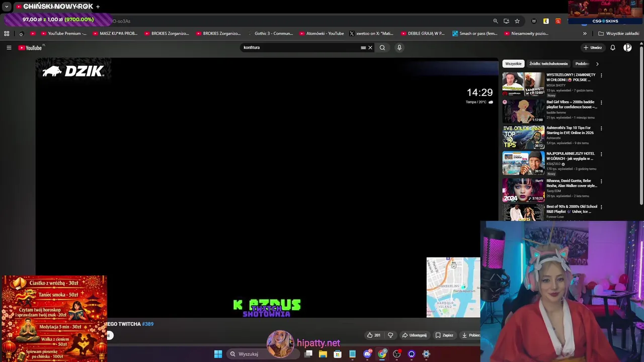Viewport: 644px width, 362px height.
Task: Save the video with Zapisz
Action: click(x=444, y=335)
